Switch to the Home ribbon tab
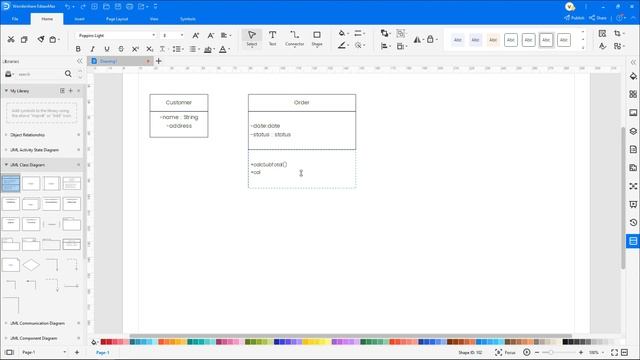 (x=47, y=19)
